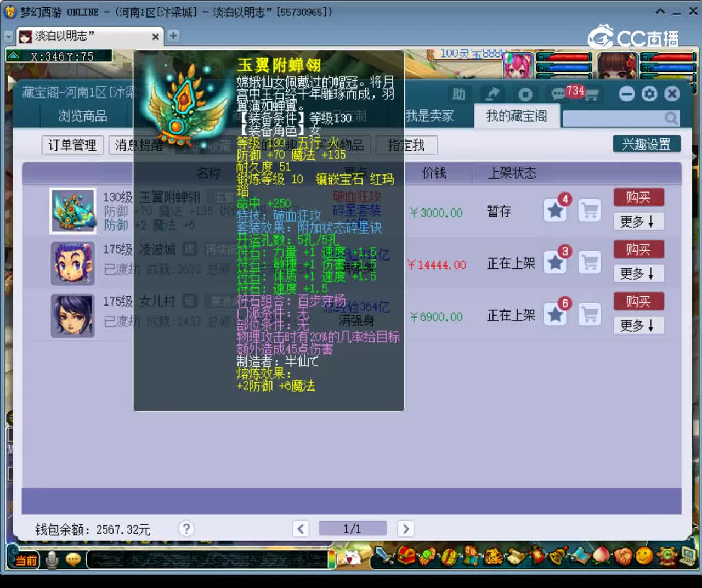Click the chat bubble icon beside microphone
This screenshot has height=588, width=702.
[x=73, y=560]
